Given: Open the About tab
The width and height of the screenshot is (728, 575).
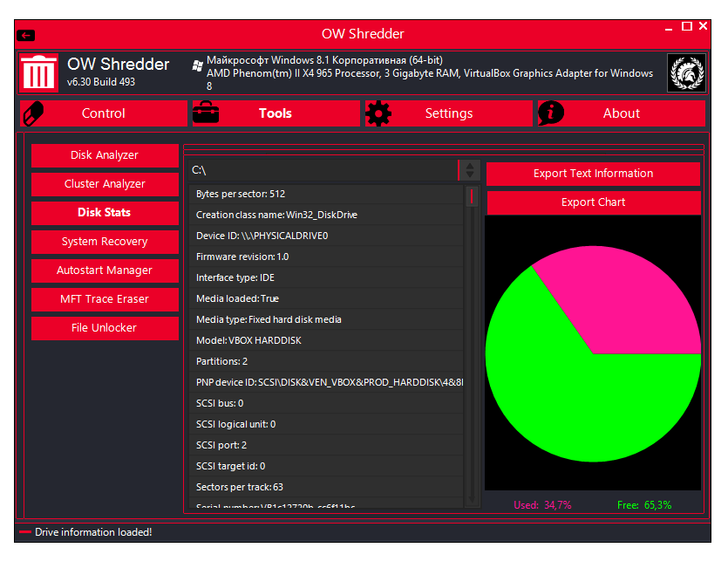Looking at the screenshot, I should [622, 113].
